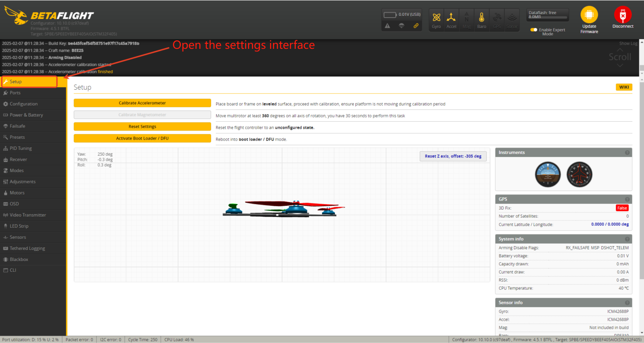
Task: Open the CLI tab
Action: click(x=33, y=270)
